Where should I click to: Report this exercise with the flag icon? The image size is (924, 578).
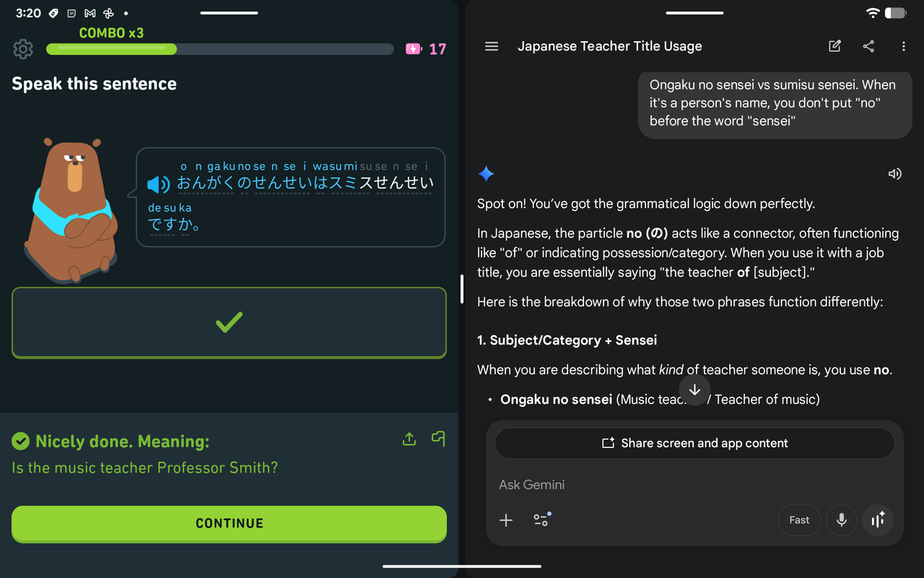[x=438, y=439]
